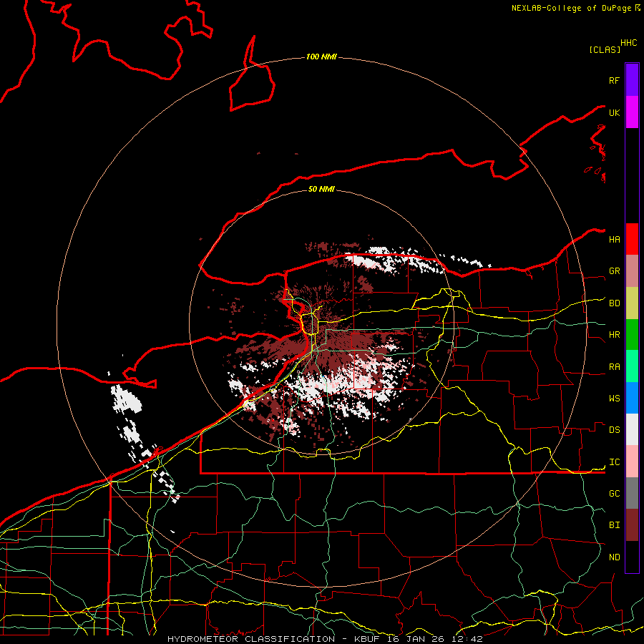644x644 pixels.
Task: Click the GR legend label text
Action: tap(614, 271)
